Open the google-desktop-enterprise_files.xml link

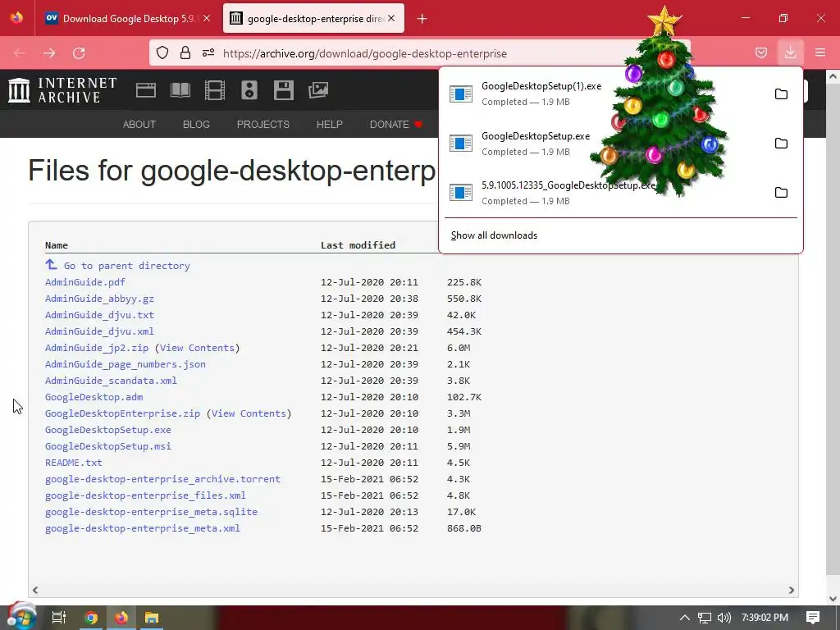(x=146, y=495)
